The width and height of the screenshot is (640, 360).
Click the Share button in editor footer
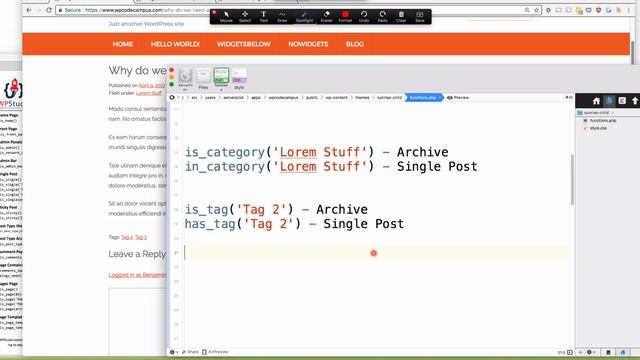[x=190, y=352]
